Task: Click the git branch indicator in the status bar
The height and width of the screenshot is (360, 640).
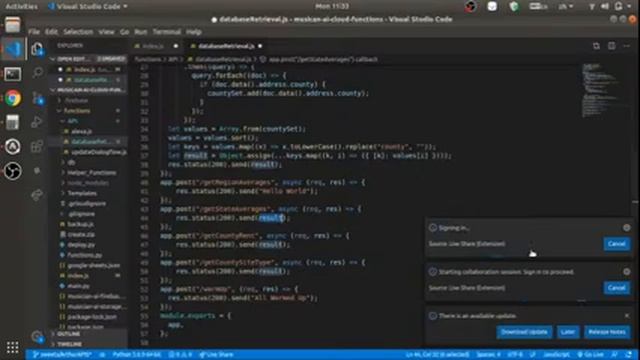Action: [x=62, y=355]
